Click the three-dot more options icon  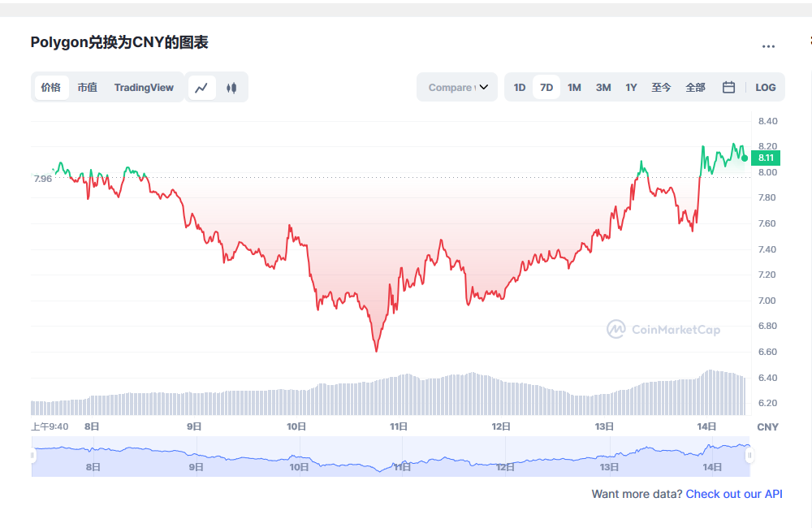[768, 46]
